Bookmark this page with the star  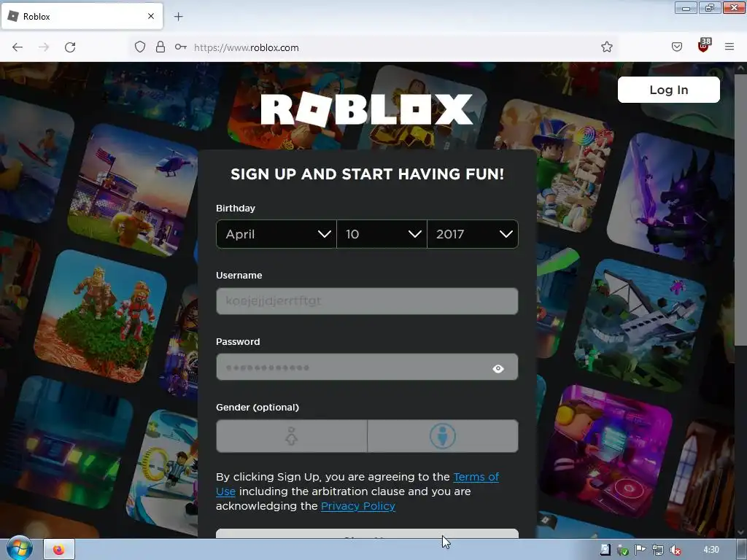[606, 47]
